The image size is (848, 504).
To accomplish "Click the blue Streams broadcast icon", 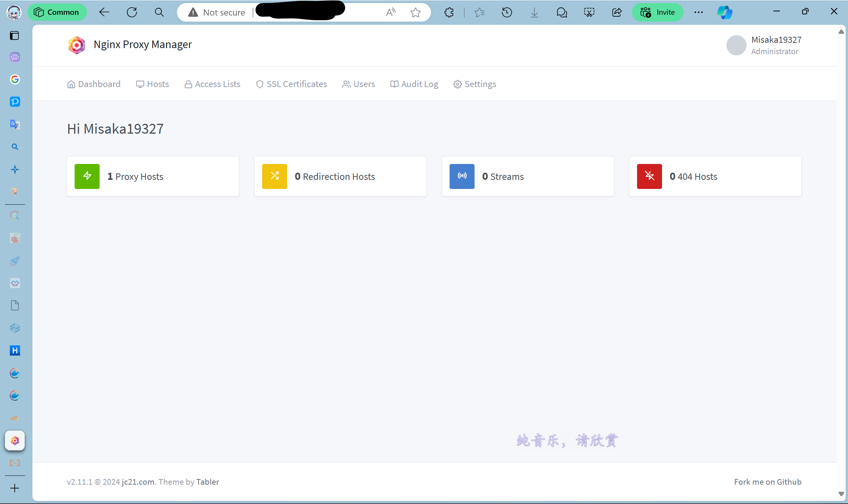I will coord(462,176).
